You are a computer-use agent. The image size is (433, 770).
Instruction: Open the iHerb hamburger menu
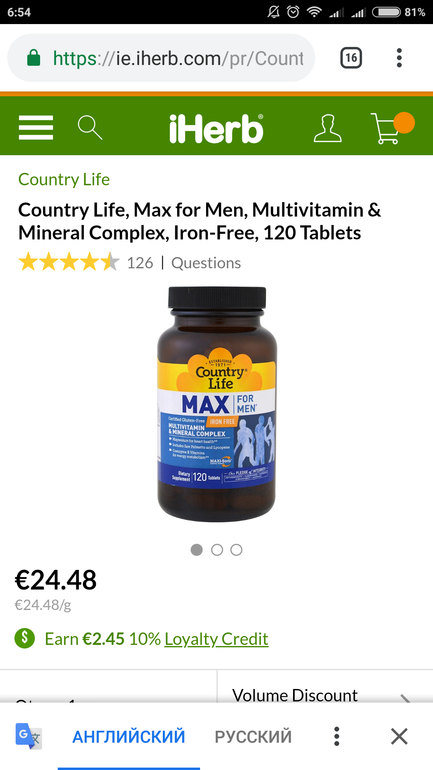click(36, 128)
